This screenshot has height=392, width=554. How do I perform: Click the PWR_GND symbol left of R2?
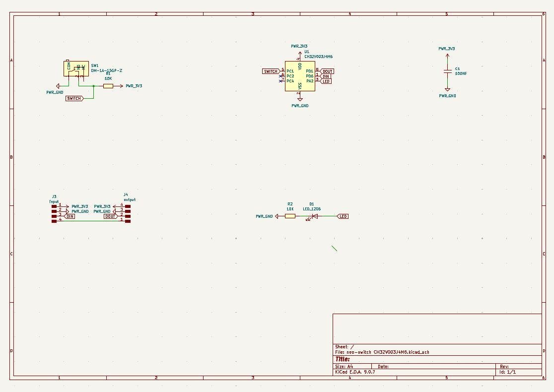pos(277,216)
